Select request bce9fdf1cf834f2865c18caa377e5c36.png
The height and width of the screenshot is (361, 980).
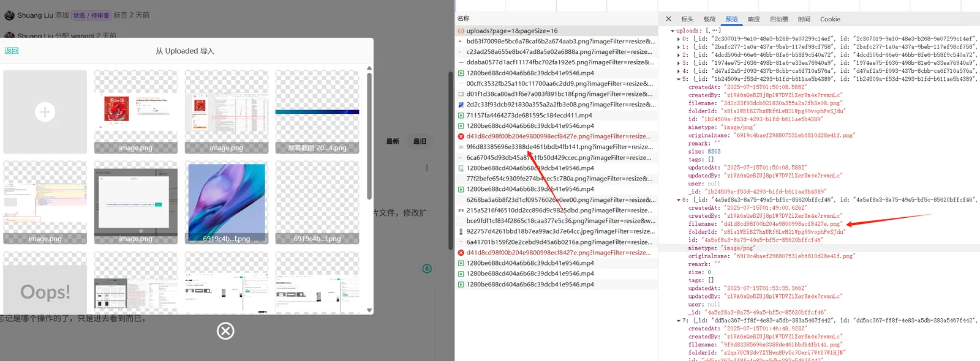(x=556, y=221)
